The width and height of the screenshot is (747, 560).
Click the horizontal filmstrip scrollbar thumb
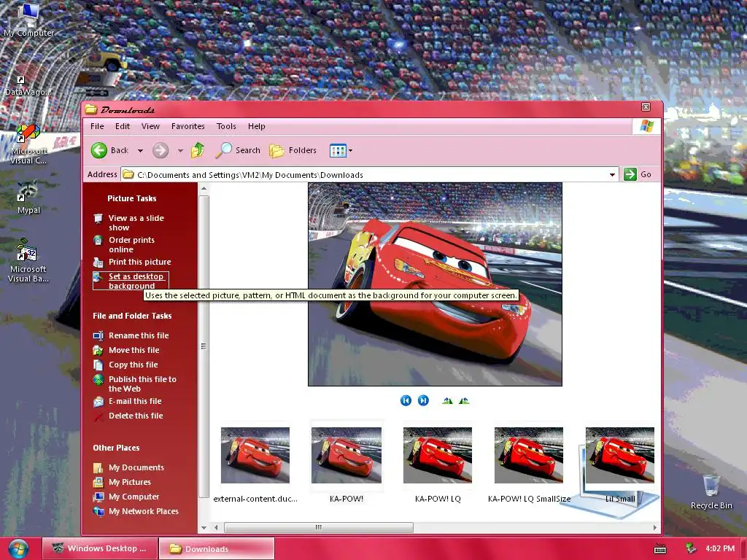point(319,527)
